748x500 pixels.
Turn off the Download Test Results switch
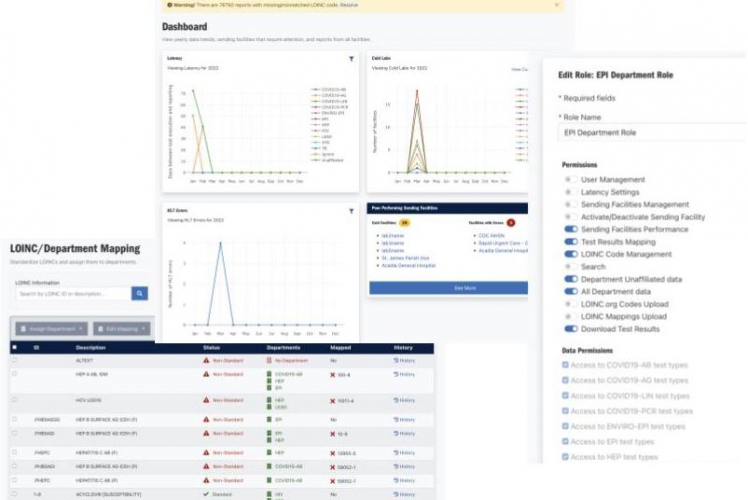pyautogui.click(x=571, y=328)
